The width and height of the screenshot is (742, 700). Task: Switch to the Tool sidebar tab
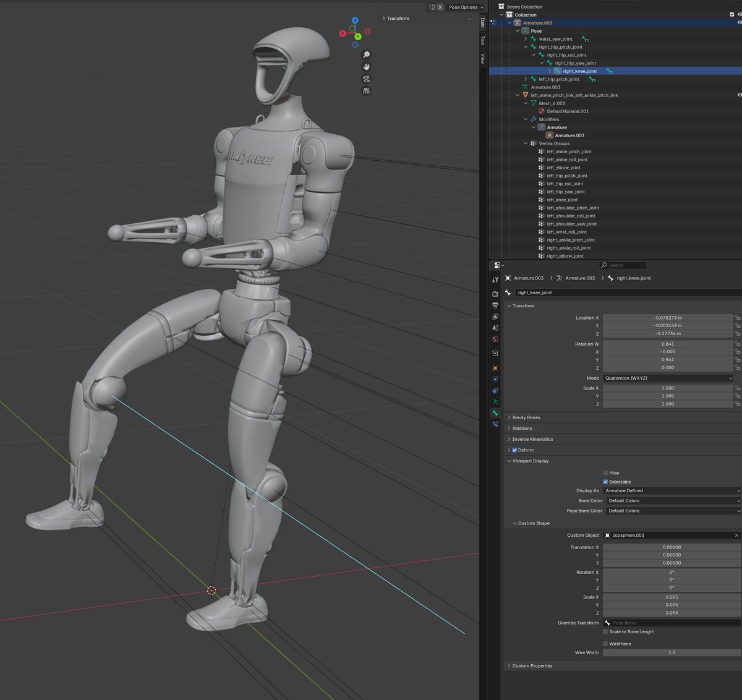tap(483, 40)
